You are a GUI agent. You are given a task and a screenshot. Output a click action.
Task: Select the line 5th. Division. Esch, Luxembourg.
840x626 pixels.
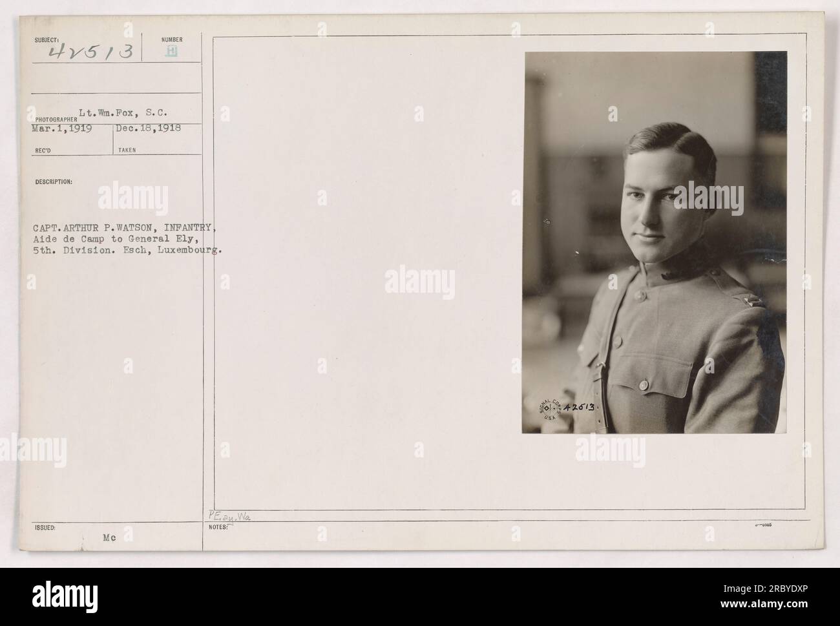[x=126, y=252]
